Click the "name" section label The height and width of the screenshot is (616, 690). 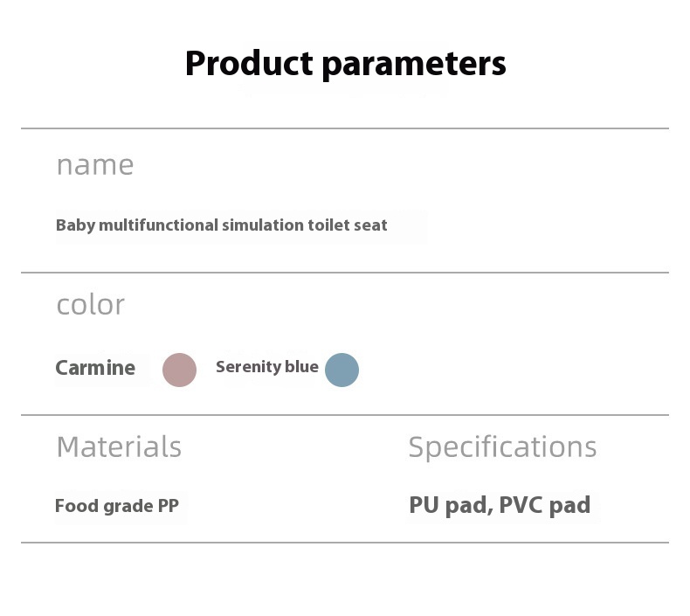tap(95, 164)
